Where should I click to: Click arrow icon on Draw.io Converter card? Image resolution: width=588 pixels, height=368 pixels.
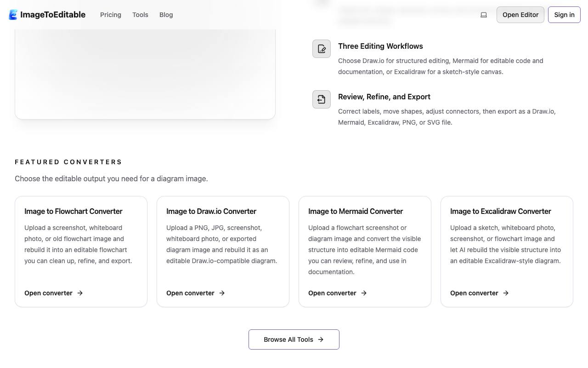222,293
